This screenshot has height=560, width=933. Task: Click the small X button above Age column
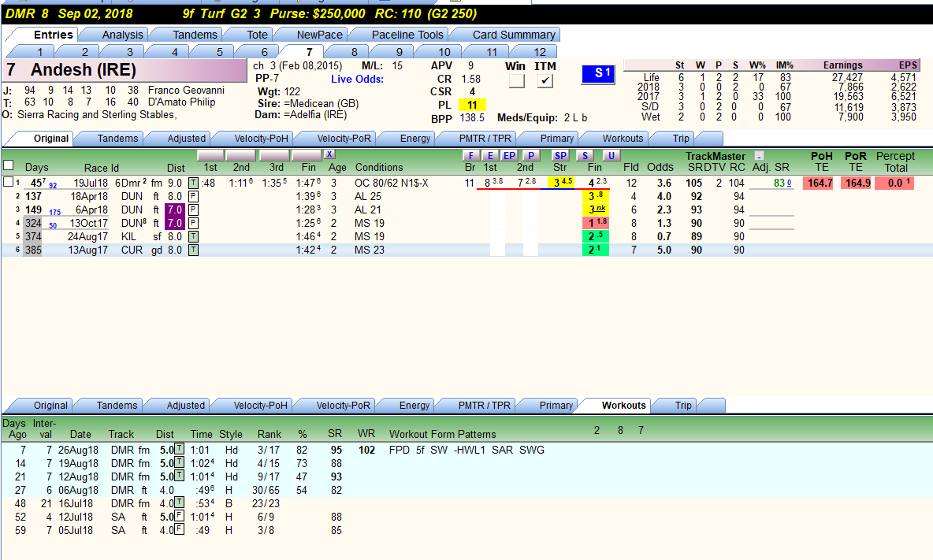[329, 154]
